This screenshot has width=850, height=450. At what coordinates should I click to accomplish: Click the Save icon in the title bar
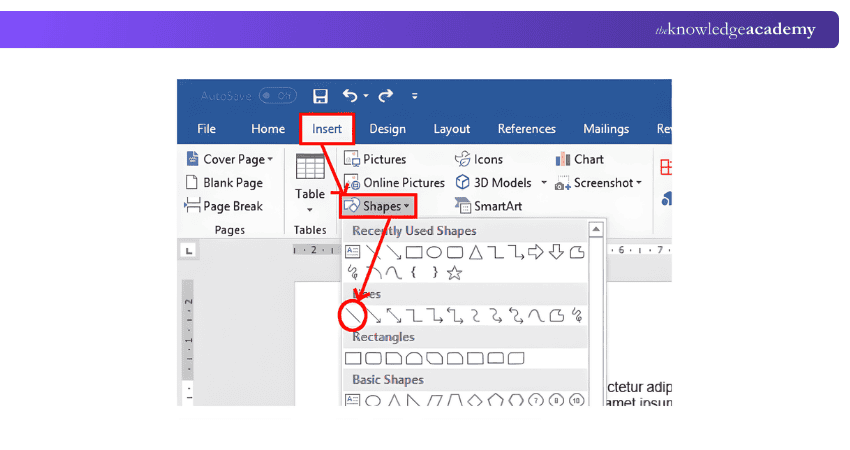(x=320, y=96)
